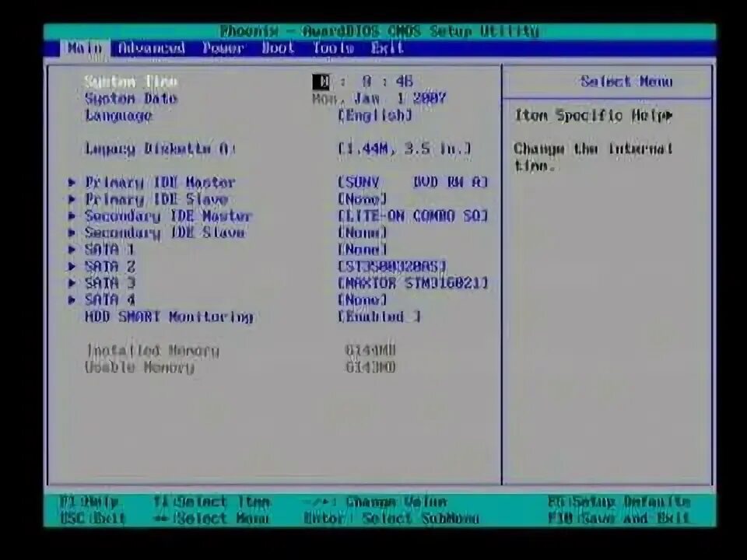Open the SATA 1 label

(110, 249)
